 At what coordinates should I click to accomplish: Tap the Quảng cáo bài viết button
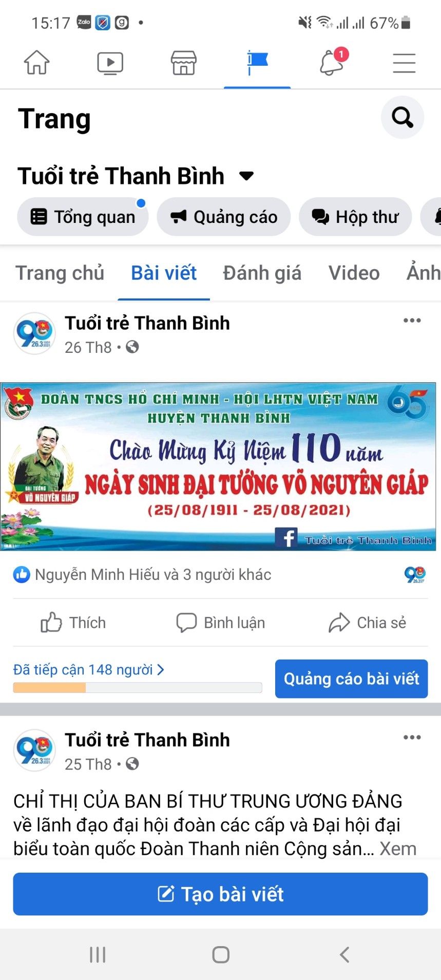point(351,679)
